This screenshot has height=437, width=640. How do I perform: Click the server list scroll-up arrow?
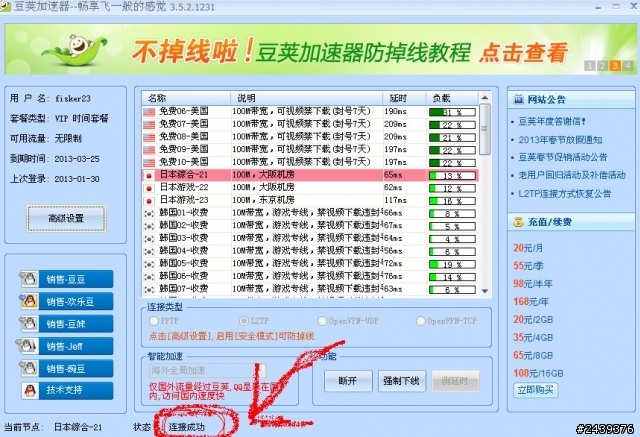484,98
